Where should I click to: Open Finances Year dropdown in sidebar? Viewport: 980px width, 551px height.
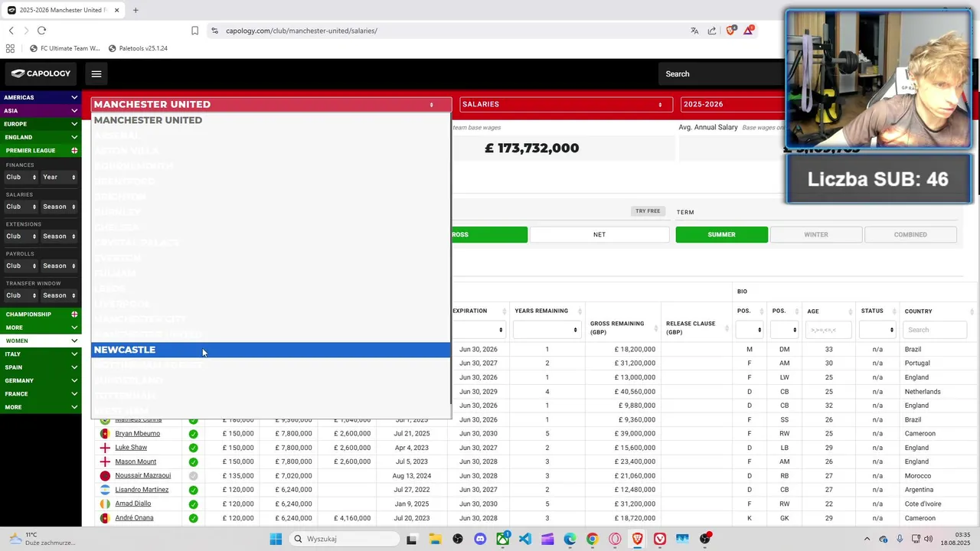click(59, 178)
